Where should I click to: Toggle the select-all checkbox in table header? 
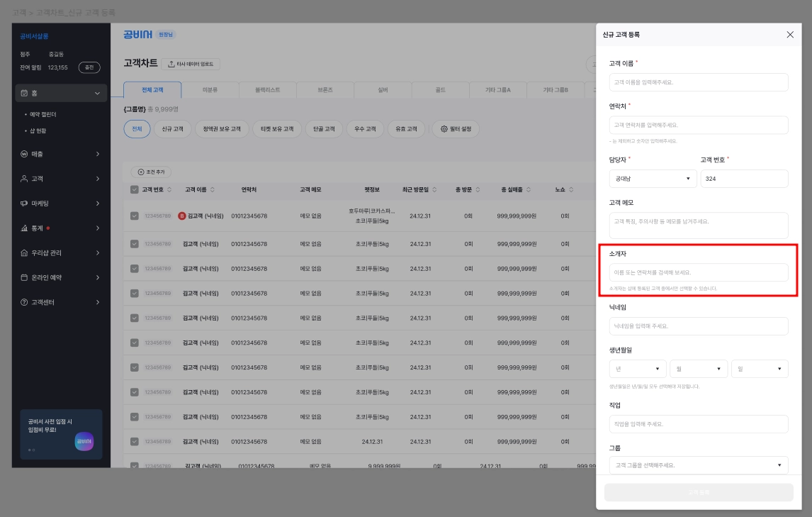pos(135,190)
